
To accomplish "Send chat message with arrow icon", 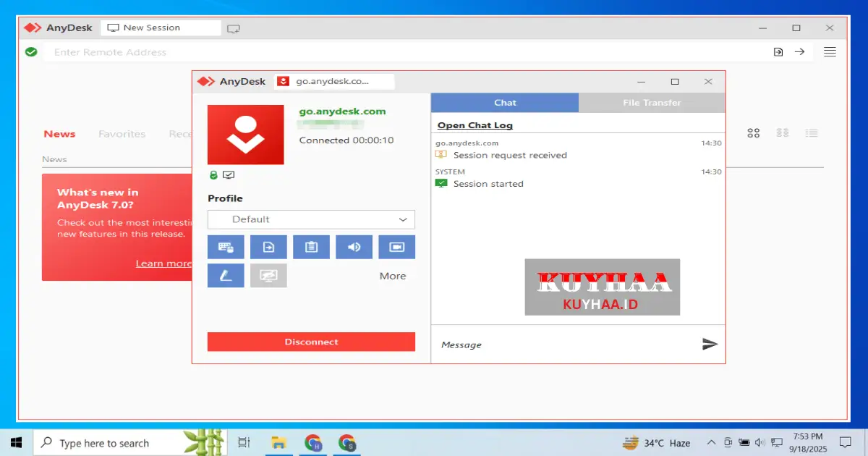I will [x=710, y=345].
